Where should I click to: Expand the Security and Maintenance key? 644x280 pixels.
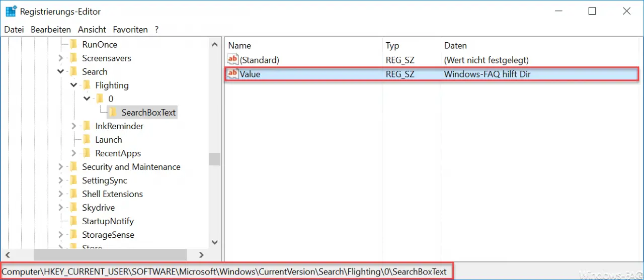60,167
